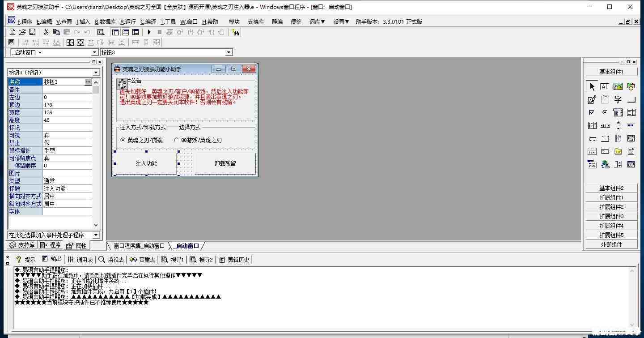Image resolution: width=644 pixels, height=338 pixels.
Task: Open the _启动窗口 window selector dropdown
Action: 94,53
